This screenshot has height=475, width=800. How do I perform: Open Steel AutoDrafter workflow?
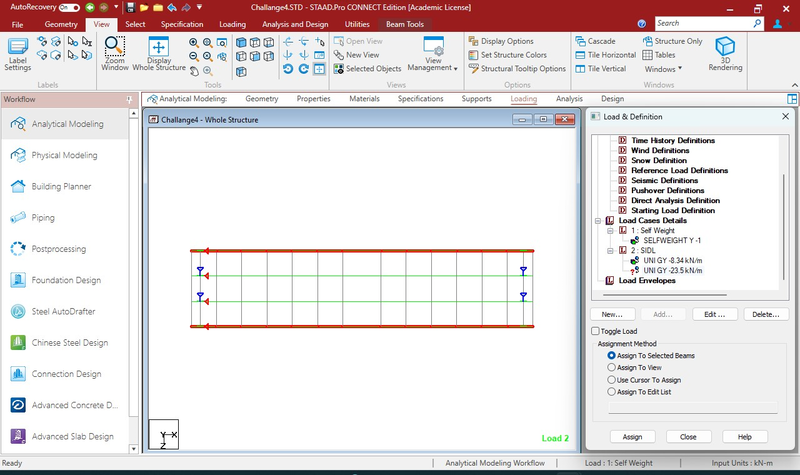(63, 311)
